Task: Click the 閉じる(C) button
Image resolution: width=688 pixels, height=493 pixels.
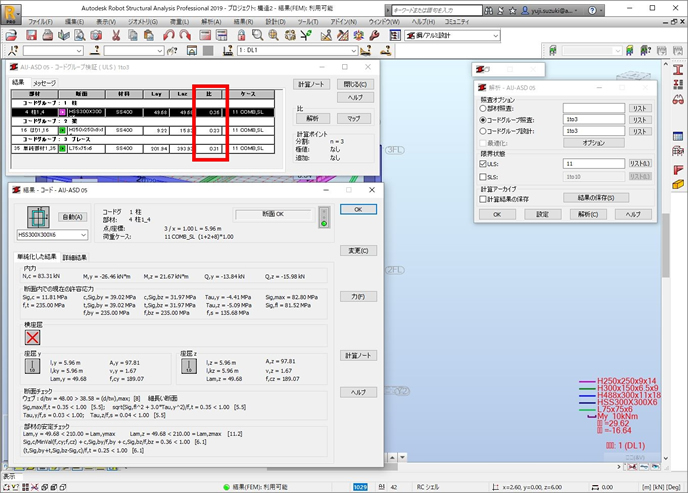Action: click(x=355, y=84)
